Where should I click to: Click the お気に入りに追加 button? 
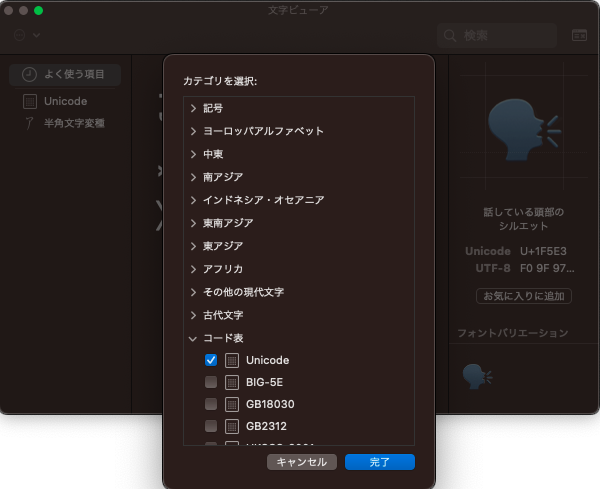click(524, 296)
